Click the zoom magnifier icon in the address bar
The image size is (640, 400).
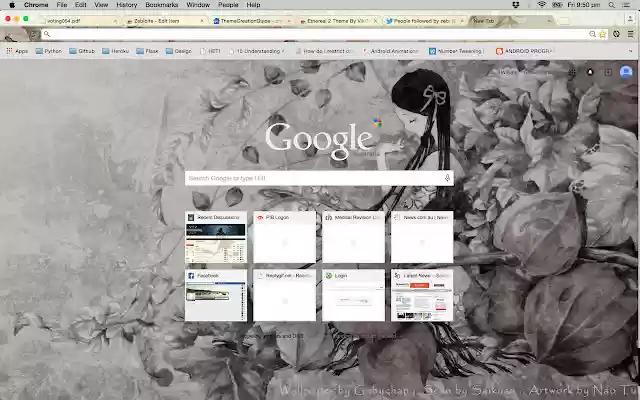pos(592,34)
